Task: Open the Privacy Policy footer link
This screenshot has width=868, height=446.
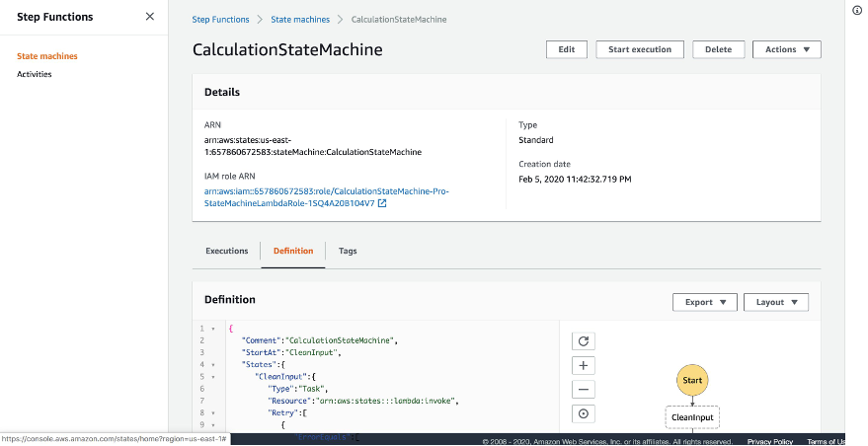Action: click(x=770, y=442)
